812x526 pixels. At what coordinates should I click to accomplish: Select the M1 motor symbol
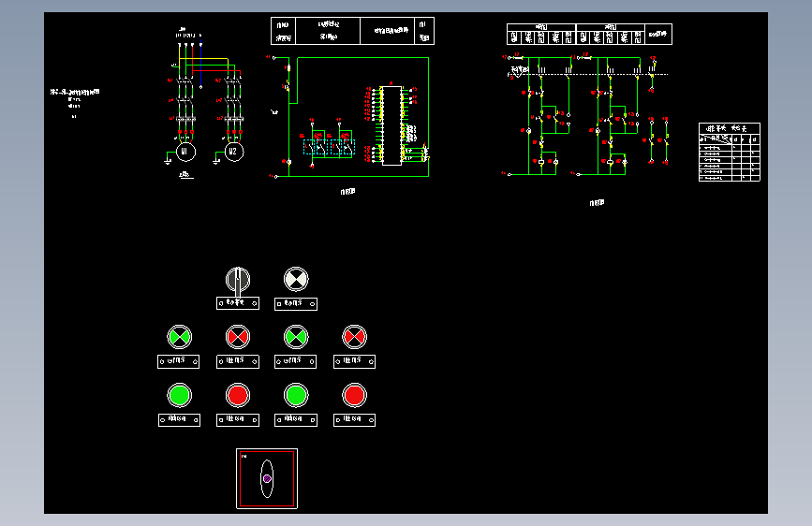coord(185,152)
